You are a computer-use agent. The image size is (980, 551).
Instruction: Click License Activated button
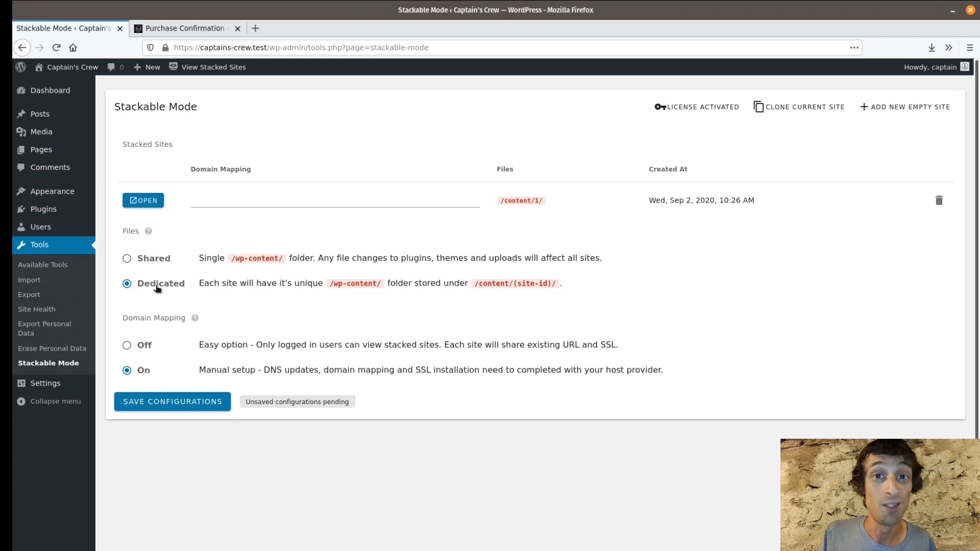pyautogui.click(x=697, y=107)
